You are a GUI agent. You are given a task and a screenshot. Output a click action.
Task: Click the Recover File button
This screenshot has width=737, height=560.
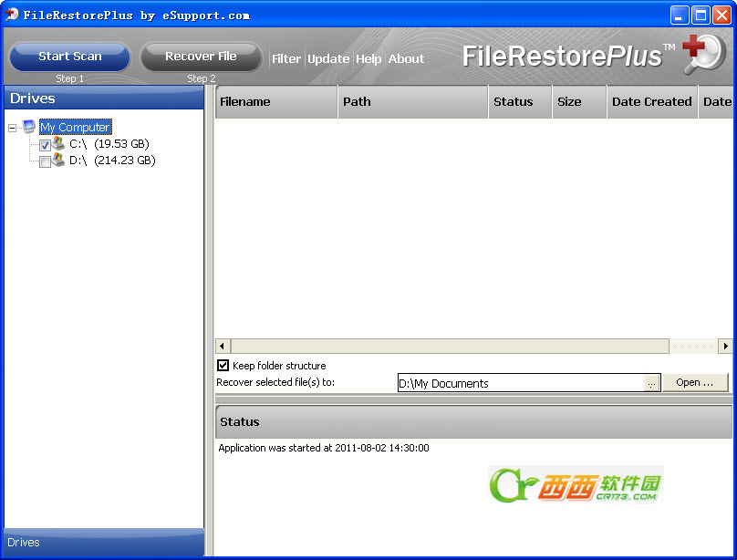[201, 57]
